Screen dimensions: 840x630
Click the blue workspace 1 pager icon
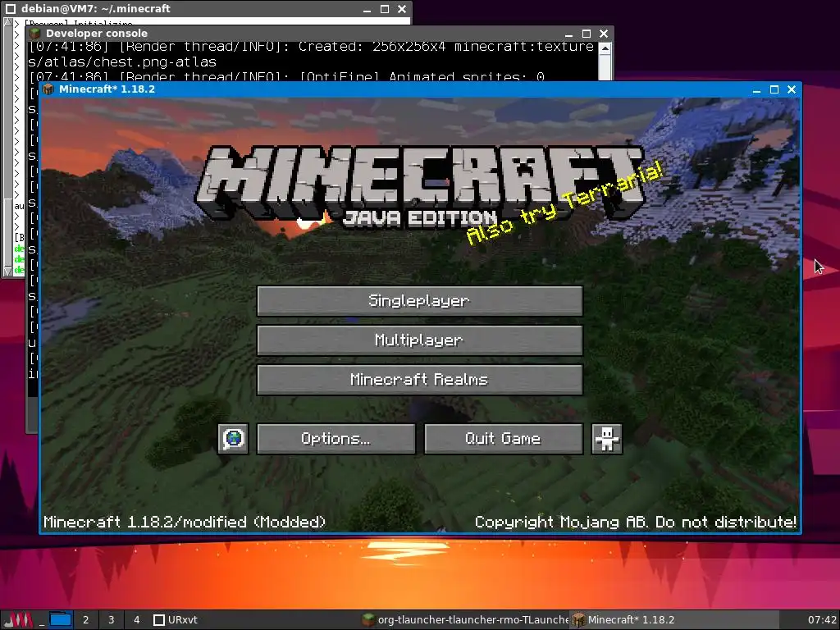tap(61, 620)
